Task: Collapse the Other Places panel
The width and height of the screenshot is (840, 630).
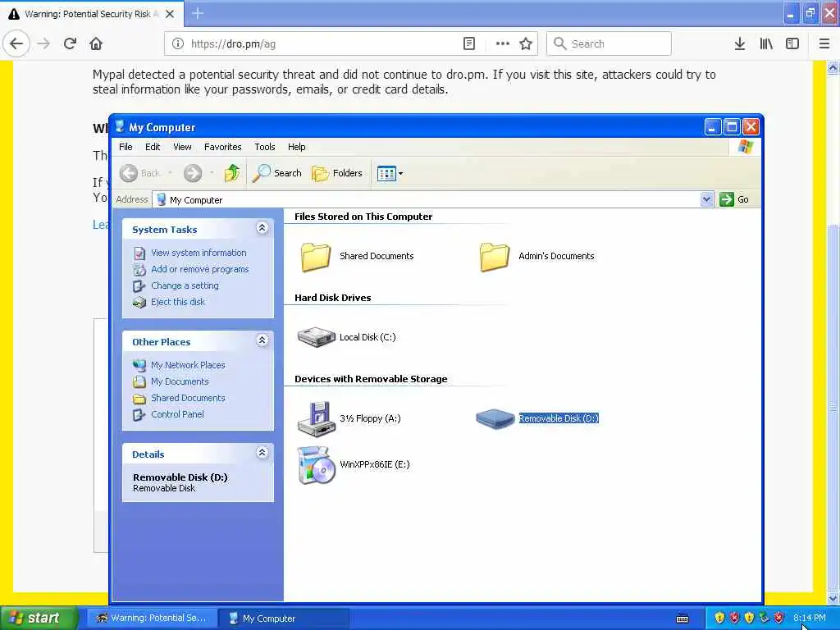Action: point(262,340)
